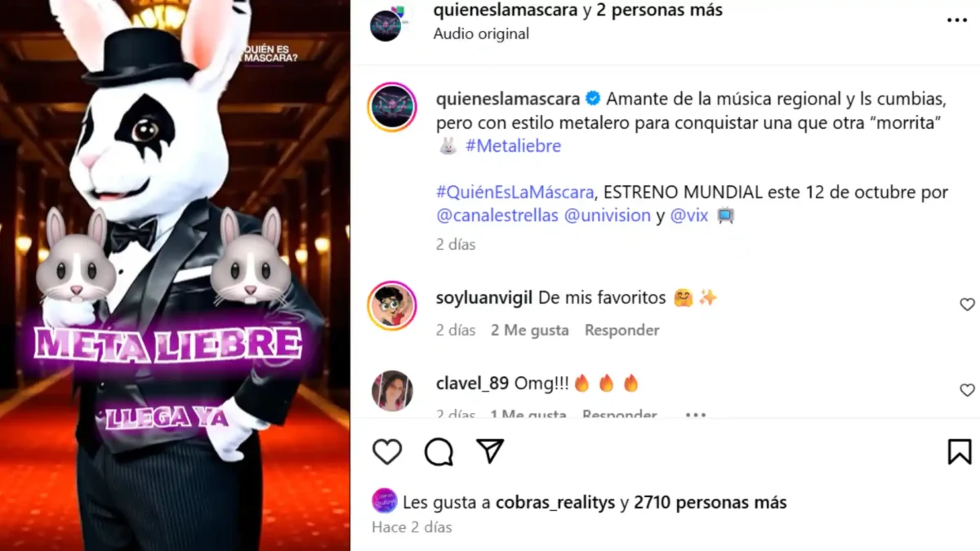Save post with bookmark icon
Screen dimensions: 980x551
(960, 452)
